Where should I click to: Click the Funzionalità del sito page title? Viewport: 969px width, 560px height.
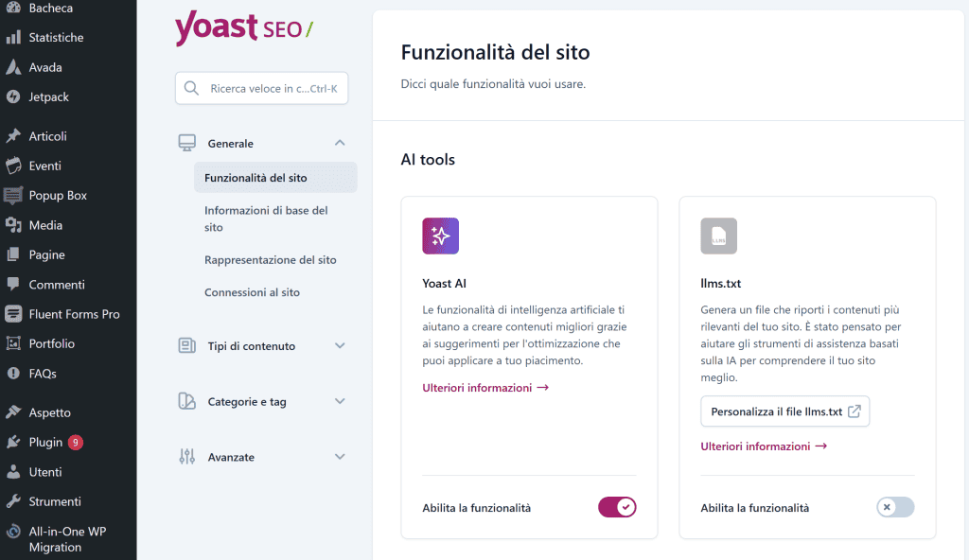495,52
